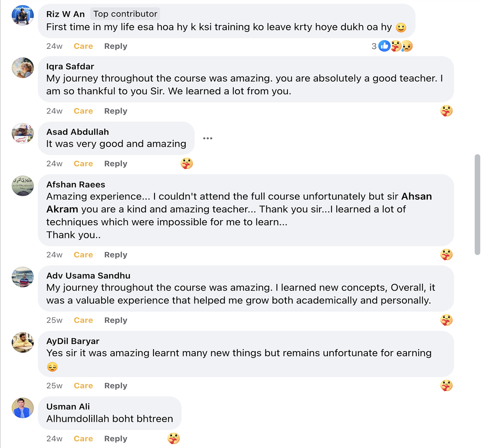Remove Care reaction from Usman Ali's comment
The height and width of the screenshot is (448, 483).
pyautogui.click(x=83, y=439)
